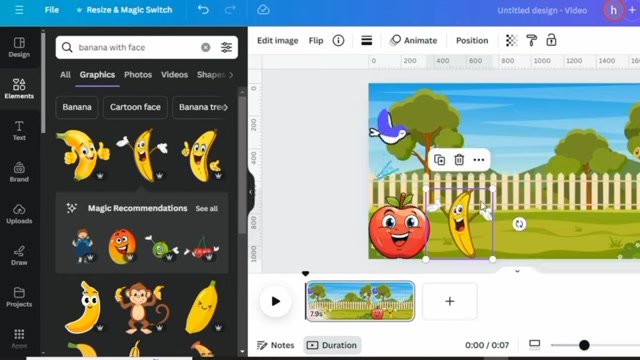
Task: Open the File menu
Action: coord(51,10)
